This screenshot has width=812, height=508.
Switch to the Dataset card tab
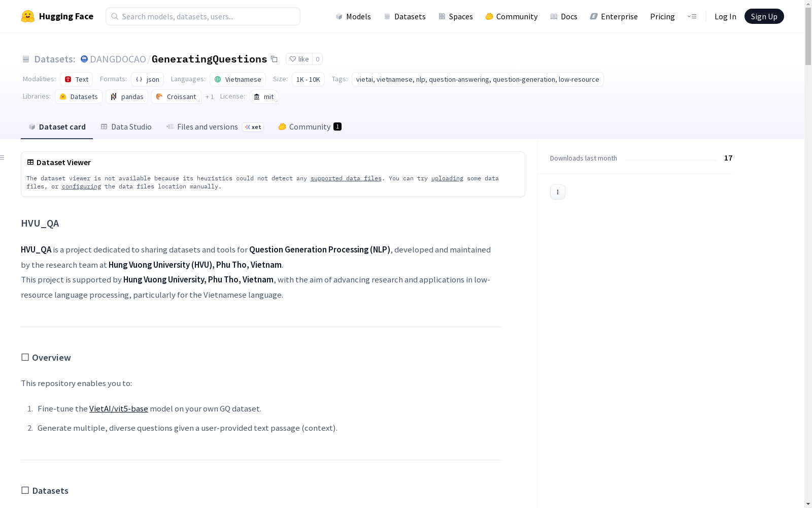point(57,126)
